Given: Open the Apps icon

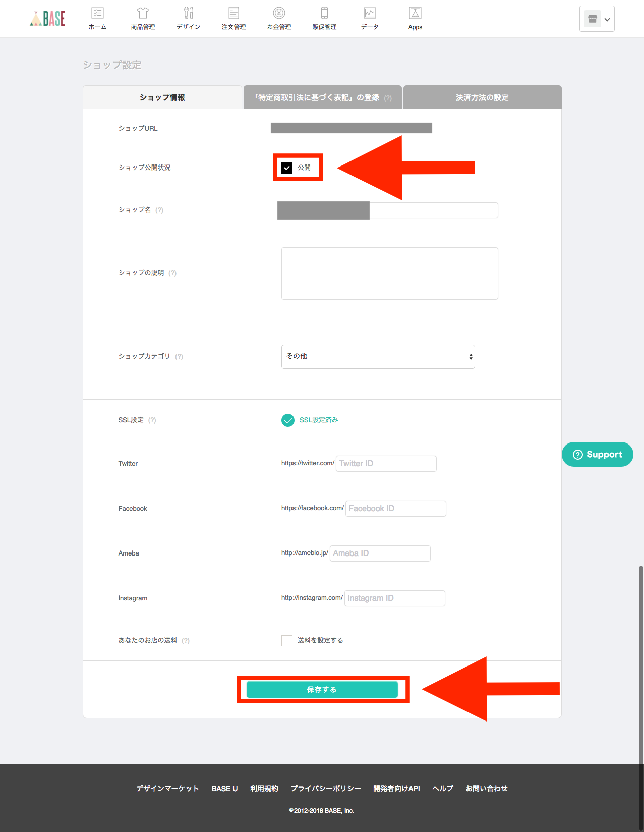Looking at the screenshot, I should click(415, 18).
